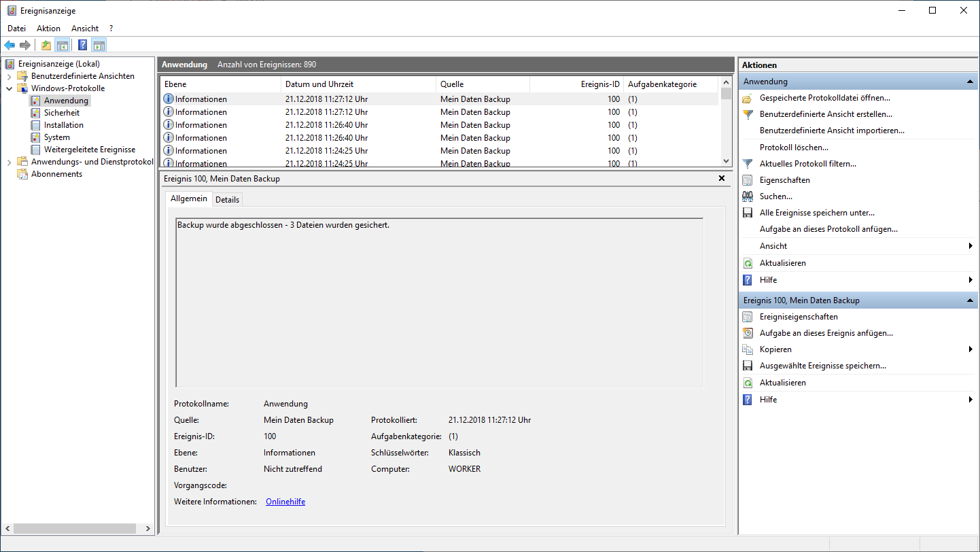980x552 pixels.
Task: Click the event list scrollbar up arrow
Action: pyautogui.click(x=727, y=82)
